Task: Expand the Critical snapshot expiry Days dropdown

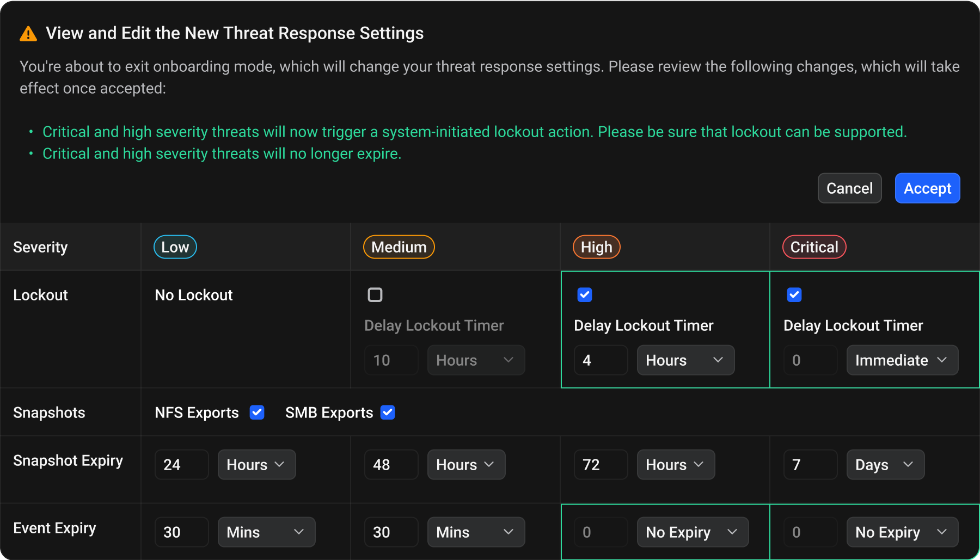Action: pos(885,465)
